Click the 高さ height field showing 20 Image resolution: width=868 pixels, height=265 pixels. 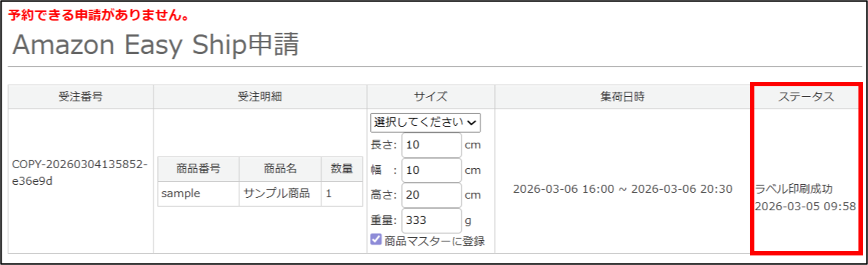(431, 195)
